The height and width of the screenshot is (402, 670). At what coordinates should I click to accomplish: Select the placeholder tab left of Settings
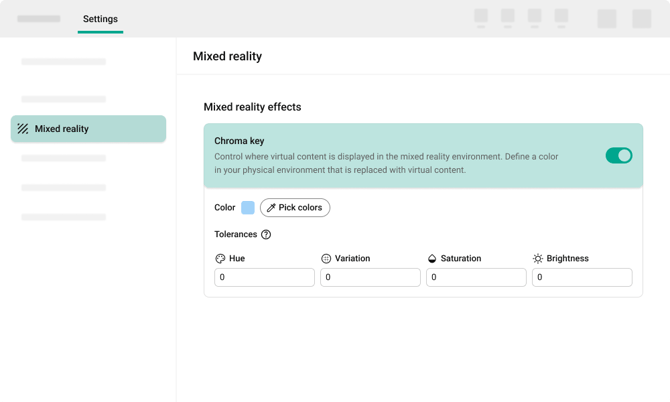(39, 19)
